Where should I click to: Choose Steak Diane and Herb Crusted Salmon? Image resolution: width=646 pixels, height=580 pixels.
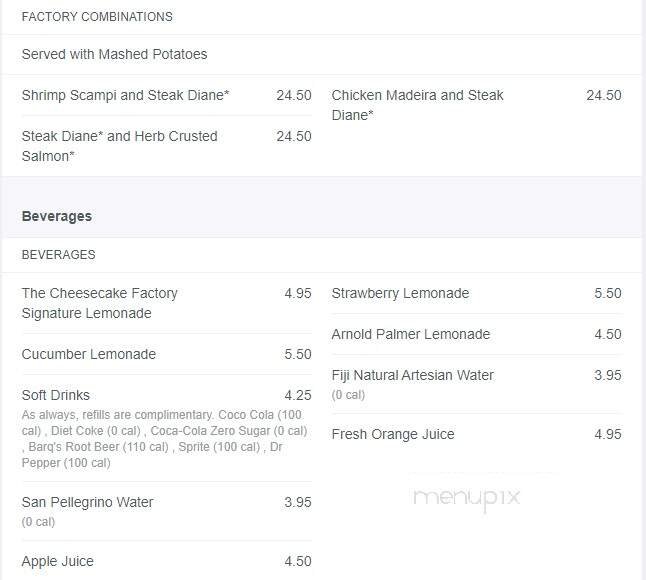pos(119,146)
